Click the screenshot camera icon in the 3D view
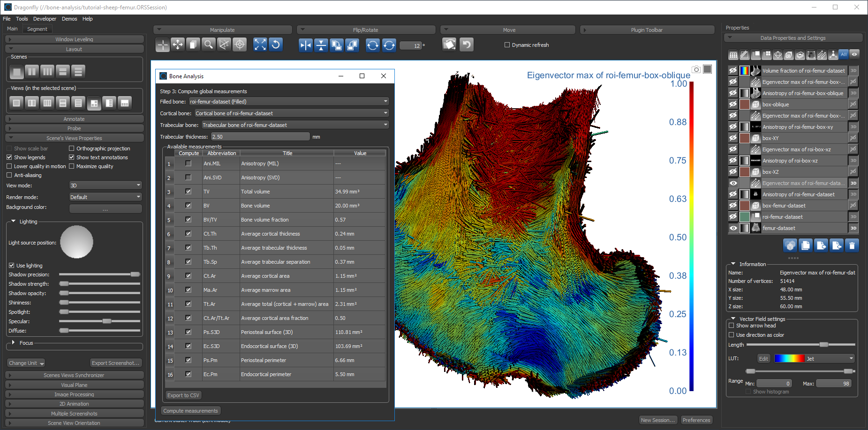Screen dimensions: 868x430 coord(696,69)
